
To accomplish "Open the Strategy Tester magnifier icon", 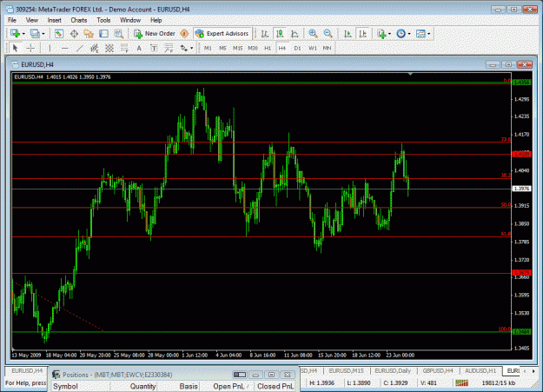I will (x=118, y=34).
